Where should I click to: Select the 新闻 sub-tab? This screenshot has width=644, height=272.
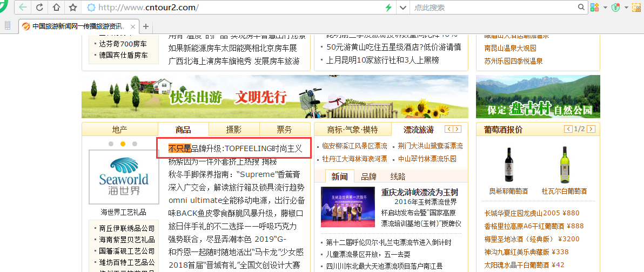pos(340,177)
